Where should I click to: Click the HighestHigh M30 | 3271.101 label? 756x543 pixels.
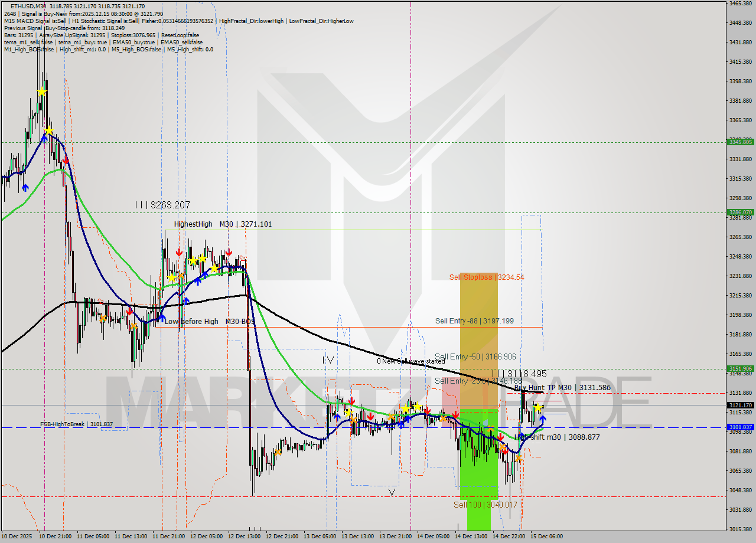[224, 224]
